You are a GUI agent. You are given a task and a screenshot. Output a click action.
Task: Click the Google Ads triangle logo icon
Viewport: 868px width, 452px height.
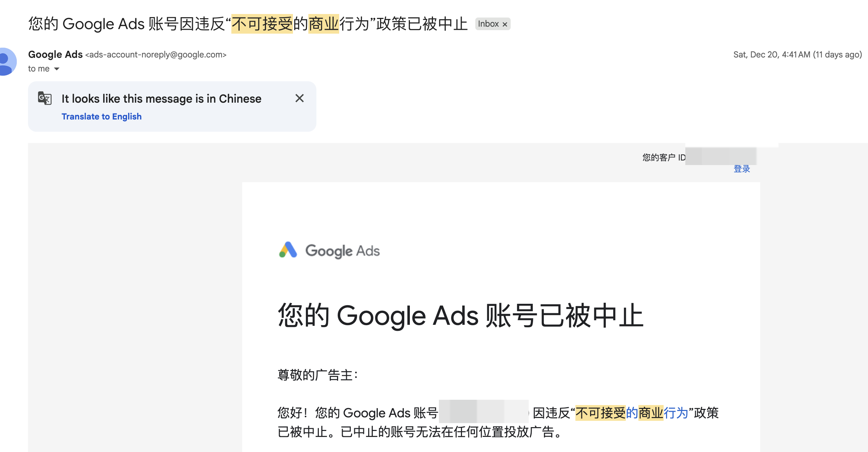288,250
